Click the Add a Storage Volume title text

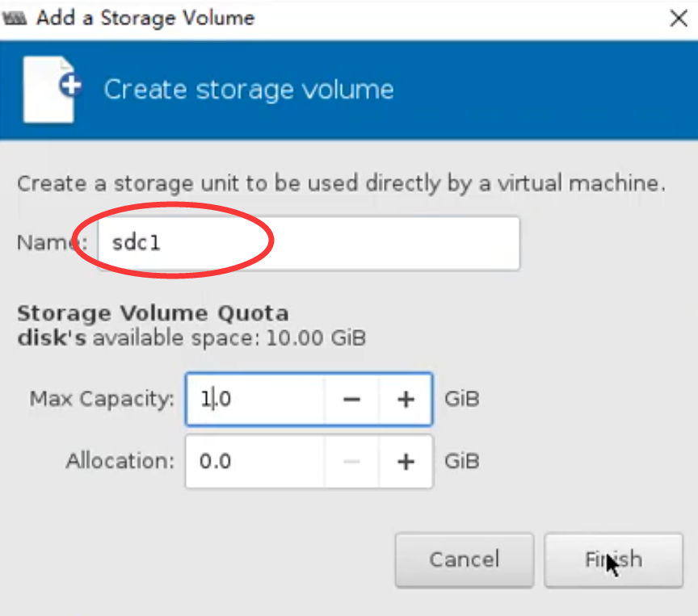[x=145, y=19]
